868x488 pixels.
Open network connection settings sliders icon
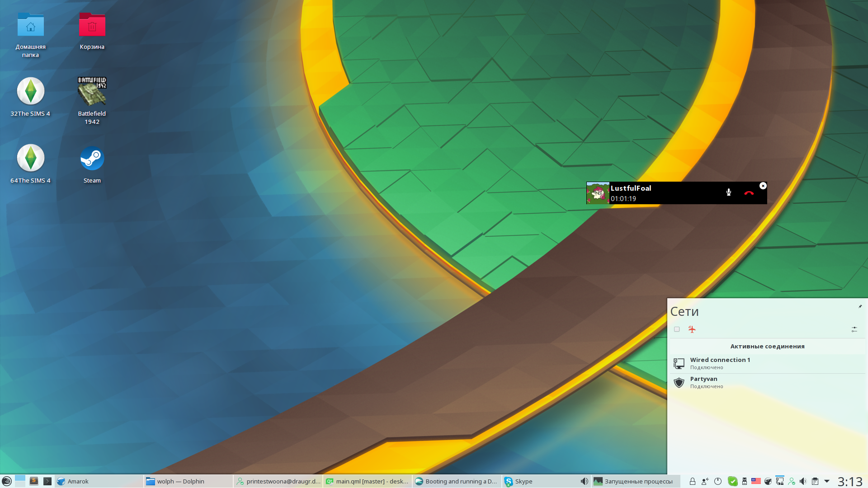pos(854,329)
